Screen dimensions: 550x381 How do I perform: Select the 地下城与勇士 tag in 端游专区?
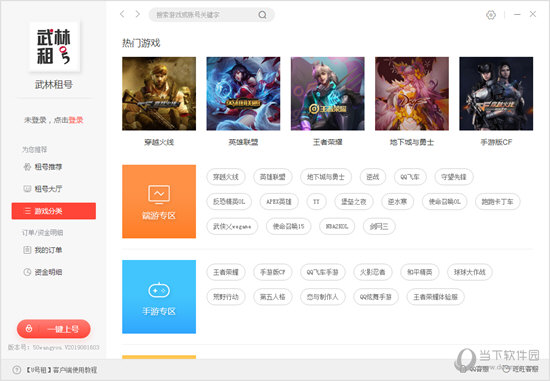pos(326,177)
